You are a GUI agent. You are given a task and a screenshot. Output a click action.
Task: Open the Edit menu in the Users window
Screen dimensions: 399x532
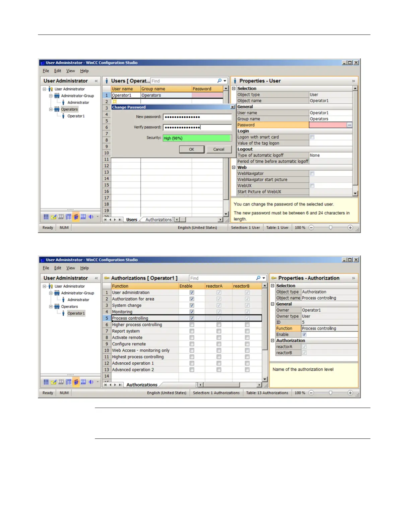pyautogui.click(x=58, y=71)
